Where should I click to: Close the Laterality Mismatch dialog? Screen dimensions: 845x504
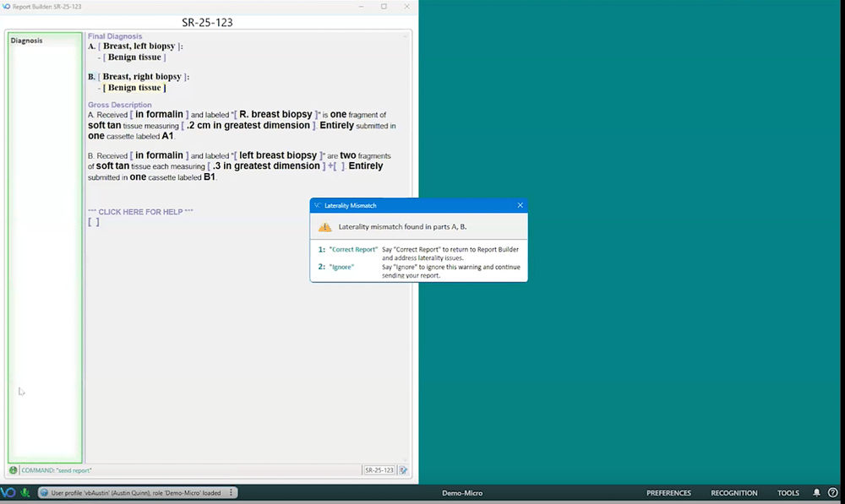(x=520, y=205)
